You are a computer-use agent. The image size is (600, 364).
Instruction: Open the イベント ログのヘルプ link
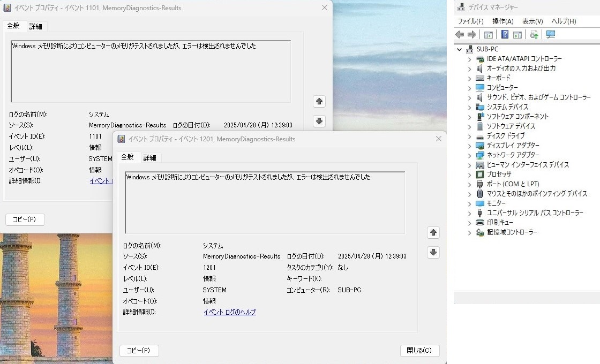pyautogui.click(x=230, y=312)
